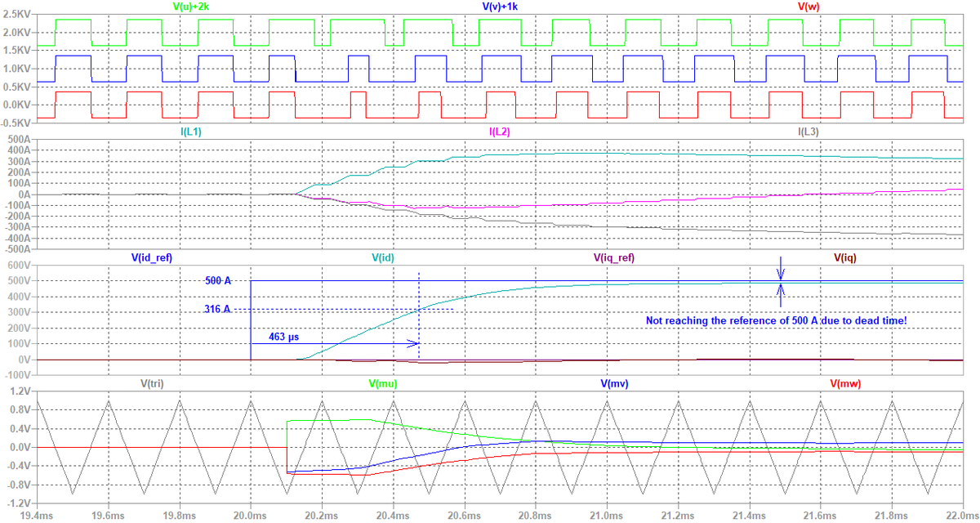Click the 0.0KV axis value
The image size is (980, 523).
pyautogui.click(x=16, y=105)
